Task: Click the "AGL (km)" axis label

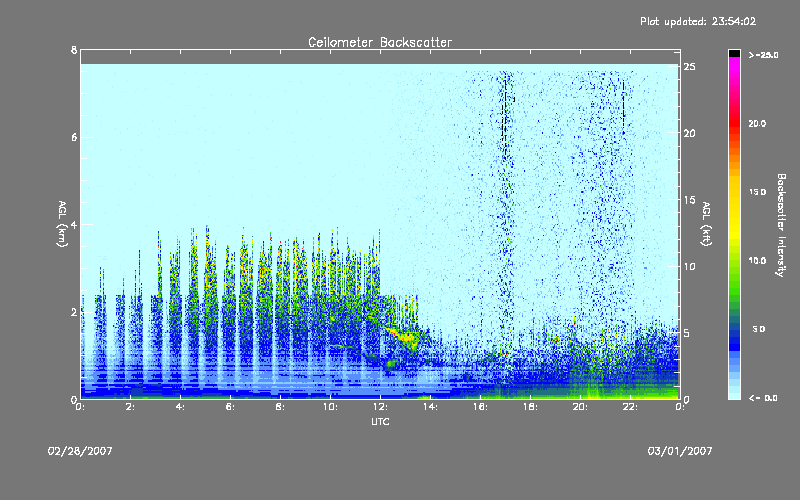Action: (x=62, y=224)
